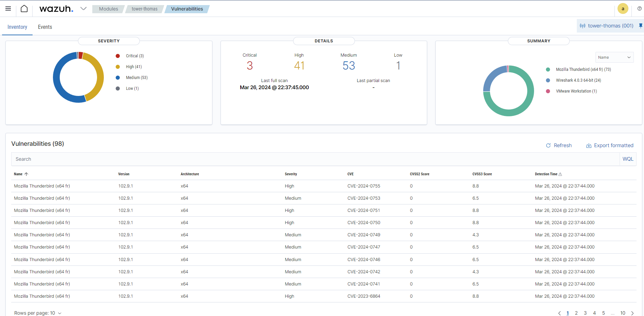Expand the Wazuh logo dropdown chevron
644x316 pixels.
coord(83,8)
